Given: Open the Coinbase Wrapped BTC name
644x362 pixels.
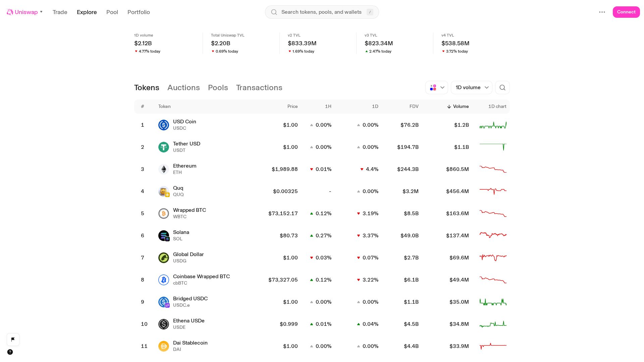Looking at the screenshot, I should click(x=201, y=277).
